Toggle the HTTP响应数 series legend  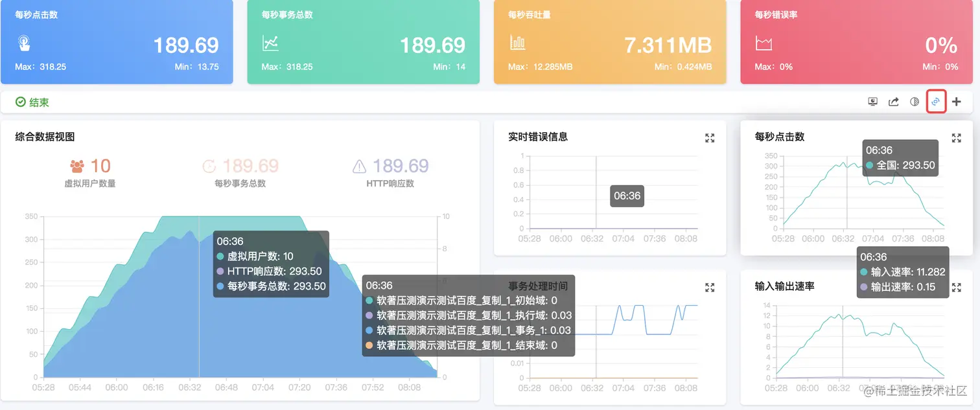(390, 183)
